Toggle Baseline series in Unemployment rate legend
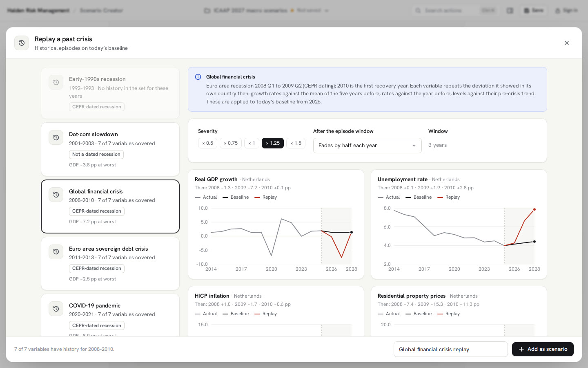This screenshot has width=588, height=368. coord(419,197)
